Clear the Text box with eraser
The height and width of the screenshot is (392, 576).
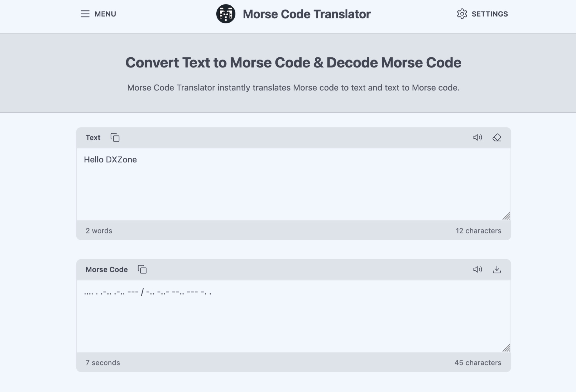click(x=497, y=138)
